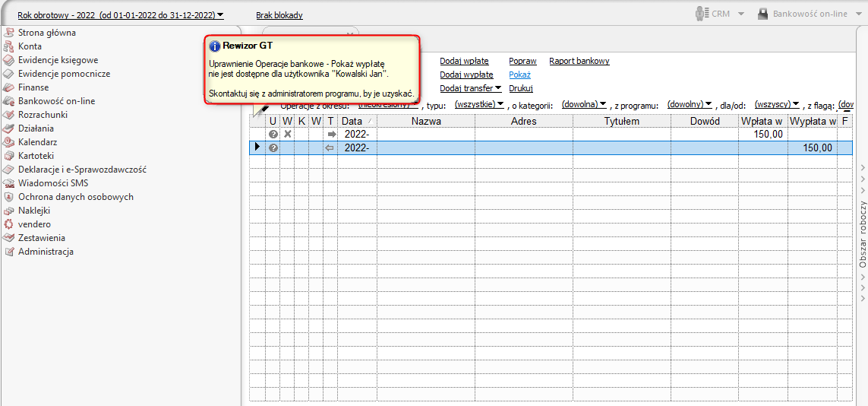Viewport: 868px width, 406px height.
Task: Open the z programu (dowolny) filter dropdown
Action: [690, 103]
